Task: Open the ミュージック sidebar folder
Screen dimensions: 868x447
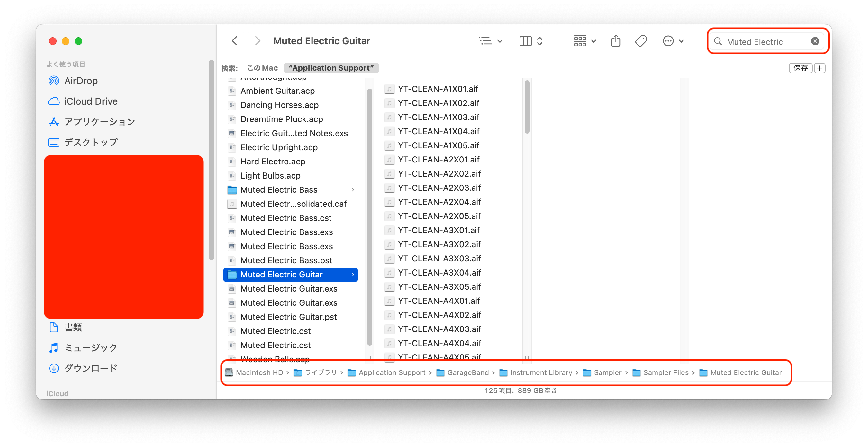Action: coord(90,348)
